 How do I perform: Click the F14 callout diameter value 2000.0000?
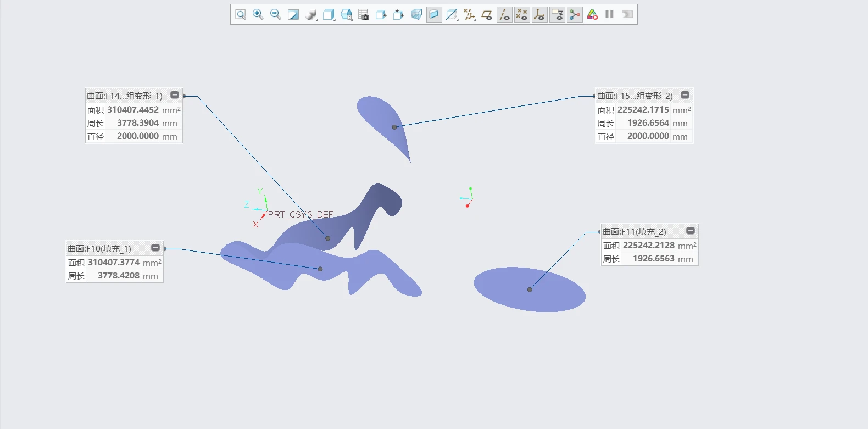[138, 136]
